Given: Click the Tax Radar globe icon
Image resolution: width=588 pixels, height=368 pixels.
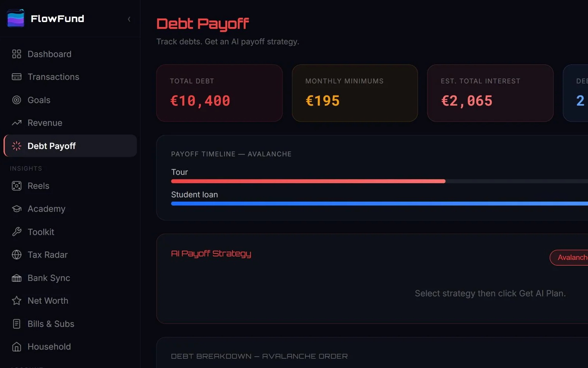Looking at the screenshot, I should pos(17,255).
